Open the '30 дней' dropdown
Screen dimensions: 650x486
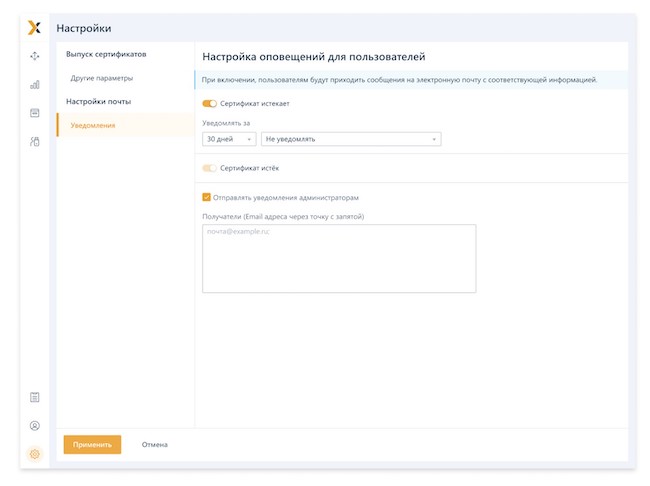tap(229, 139)
